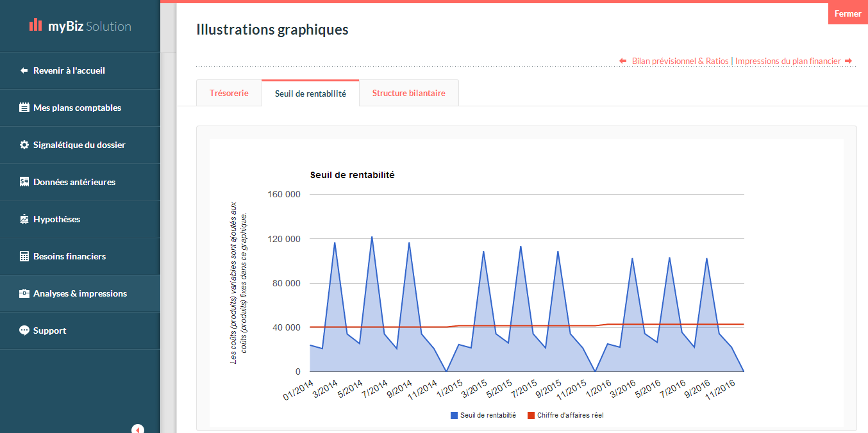Click the blue Seuil de rentabilité legend swatch

tap(454, 415)
